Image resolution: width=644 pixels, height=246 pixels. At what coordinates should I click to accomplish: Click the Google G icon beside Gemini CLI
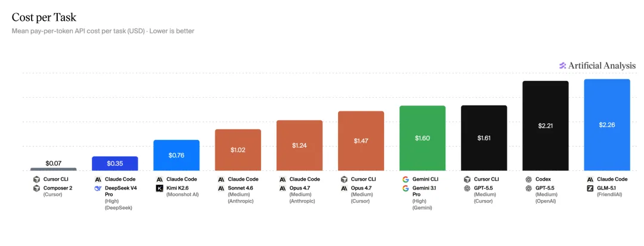coord(405,179)
